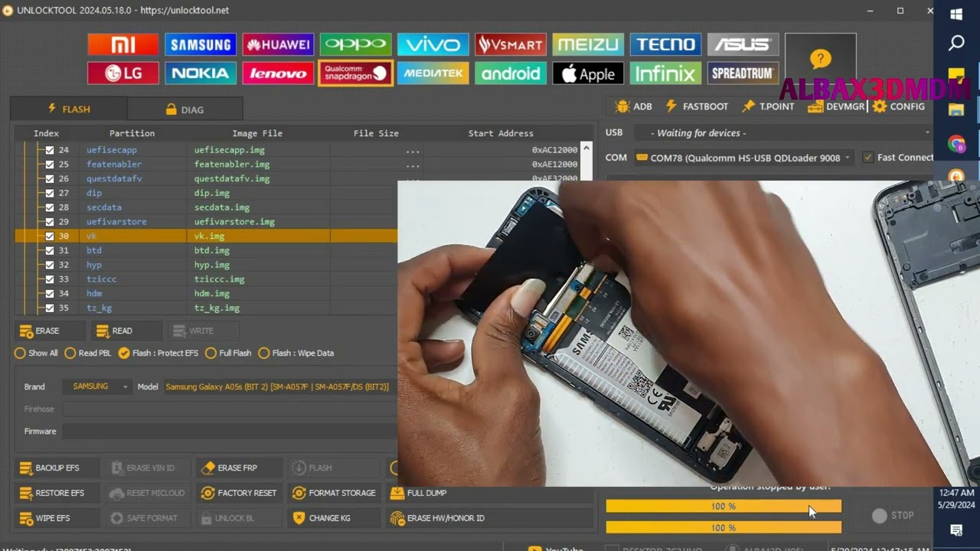Open the CONFIG settings

coord(899,106)
